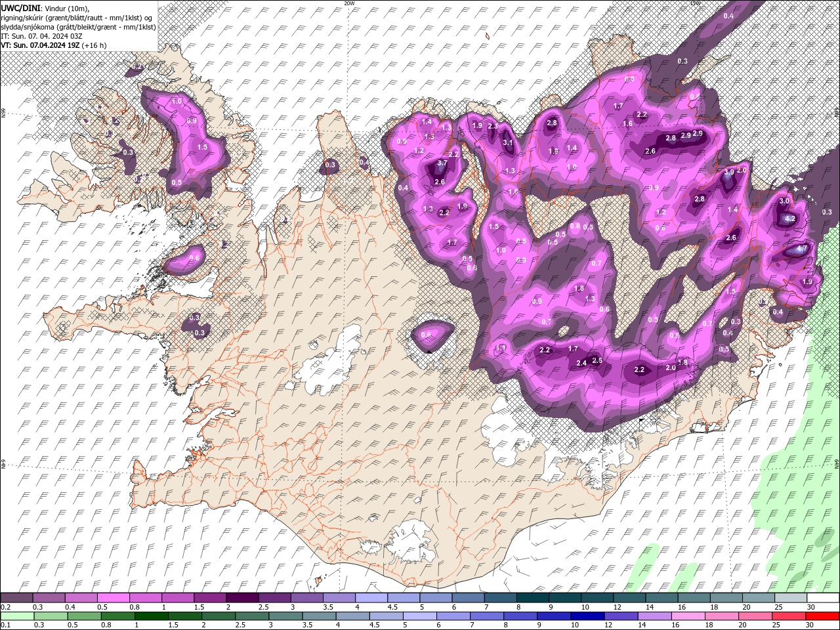The height and width of the screenshot is (630, 840).
Task: Click the 3.1 snowfall value on the map
Action: pos(508,142)
